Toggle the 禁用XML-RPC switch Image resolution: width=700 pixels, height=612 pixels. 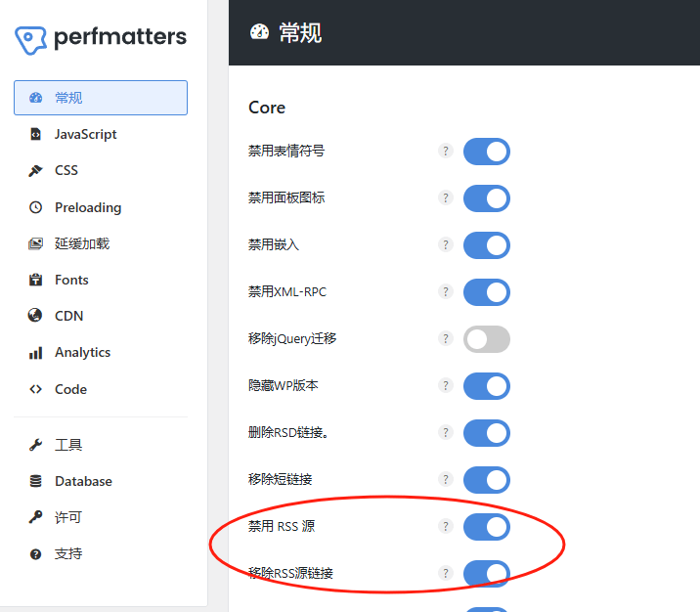click(x=487, y=292)
